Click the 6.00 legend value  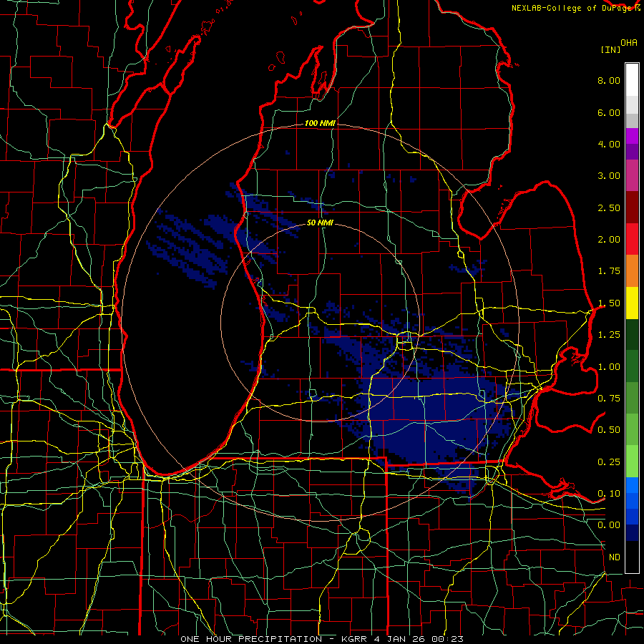point(609,112)
